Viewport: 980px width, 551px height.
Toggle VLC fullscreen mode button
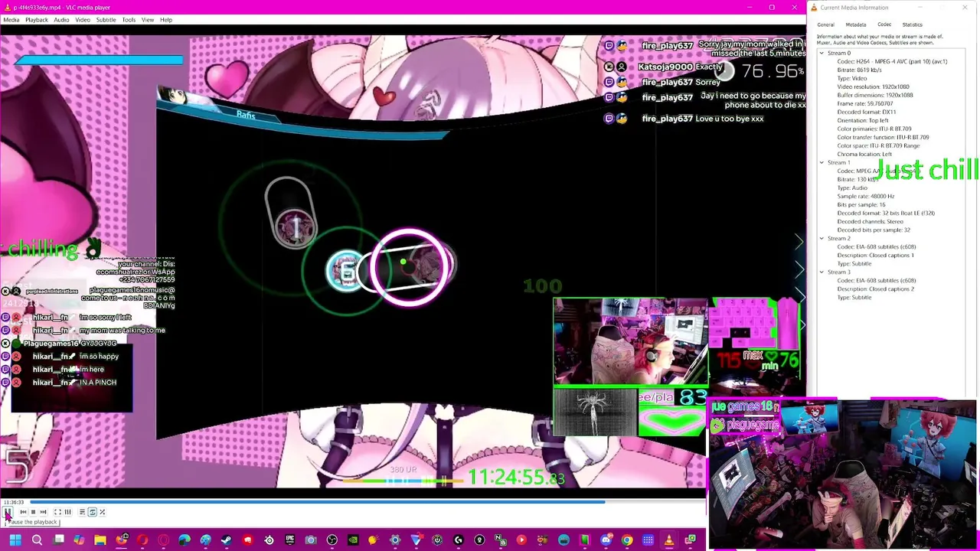57,512
